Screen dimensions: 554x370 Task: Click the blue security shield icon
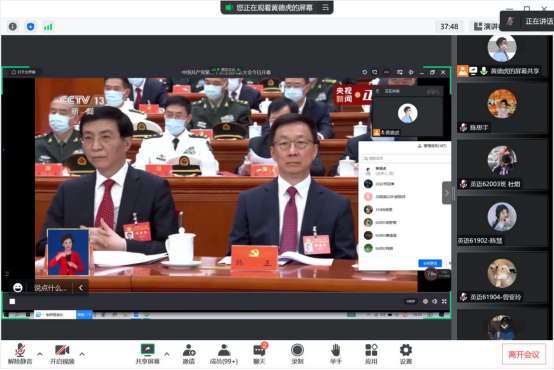point(30,27)
